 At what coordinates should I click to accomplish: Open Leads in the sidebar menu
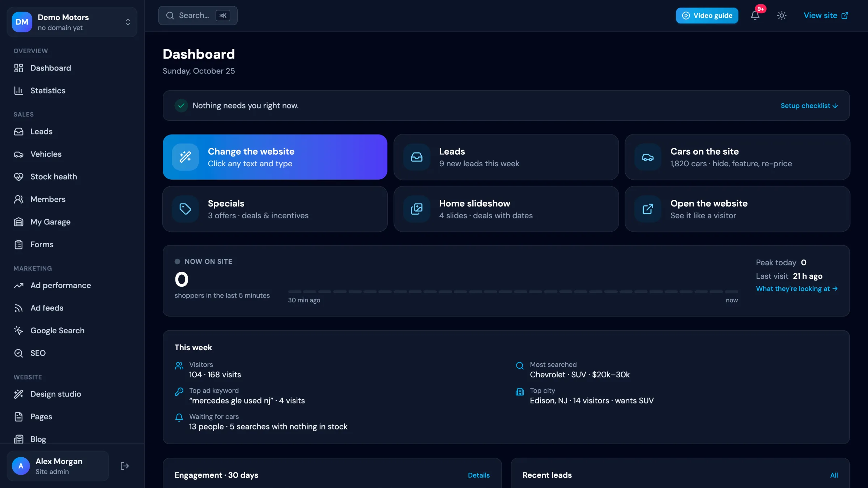[72, 132]
